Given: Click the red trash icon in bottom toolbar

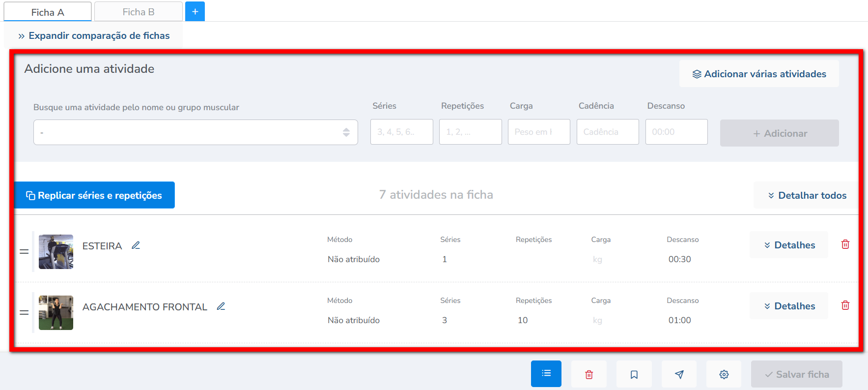Looking at the screenshot, I should [x=589, y=374].
